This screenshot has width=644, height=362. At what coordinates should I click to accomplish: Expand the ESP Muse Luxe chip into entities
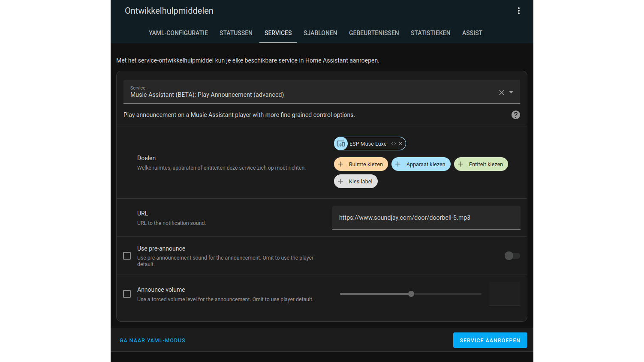pyautogui.click(x=393, y=144)
